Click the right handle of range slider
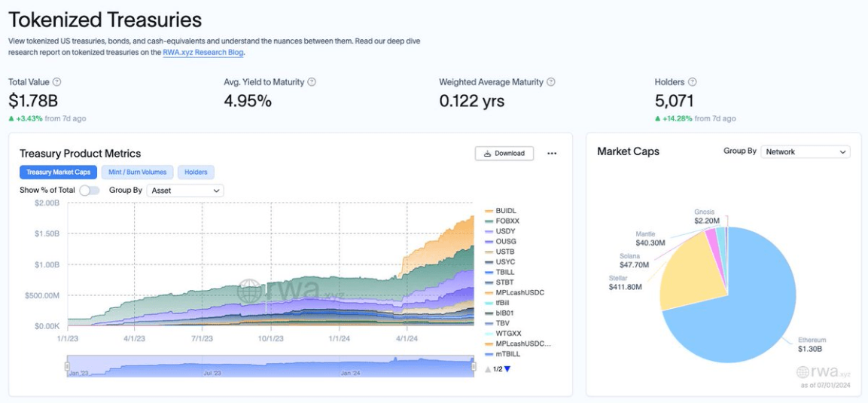 [x=474, y=366]
